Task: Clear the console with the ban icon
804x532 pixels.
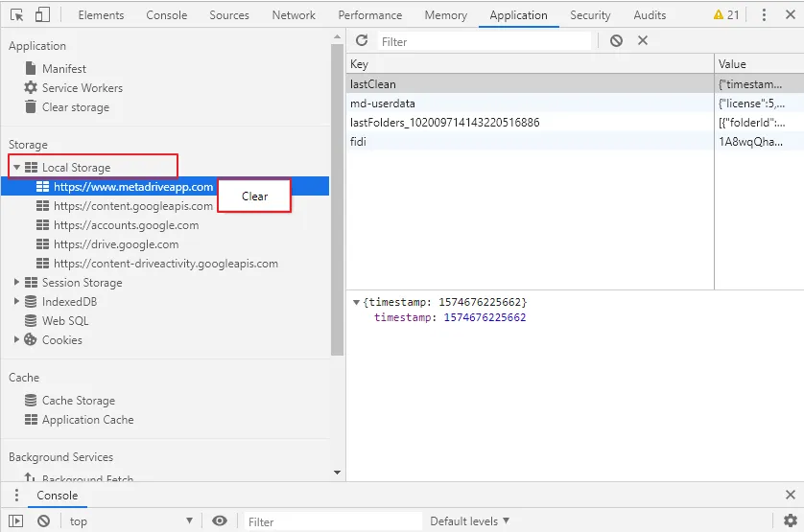Action: pyautogui.click(x=43, y=521)
